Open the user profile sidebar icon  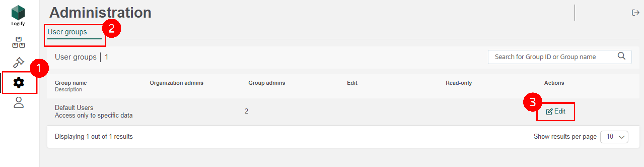(18, 102)
